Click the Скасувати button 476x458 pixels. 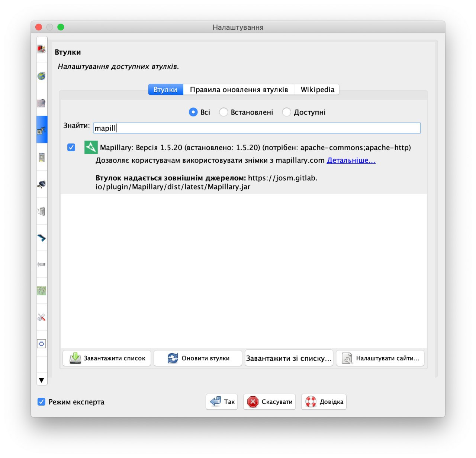(x=270, y=402)
